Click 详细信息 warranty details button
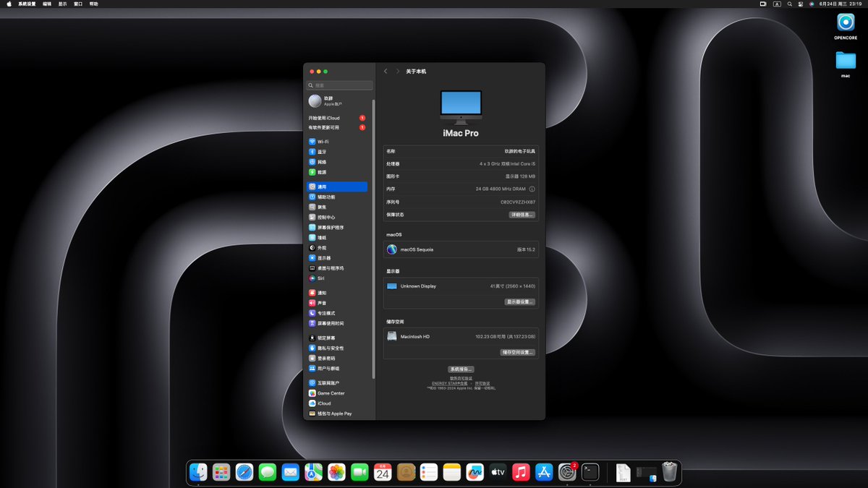The image size is (868, 488). point(522,215)
